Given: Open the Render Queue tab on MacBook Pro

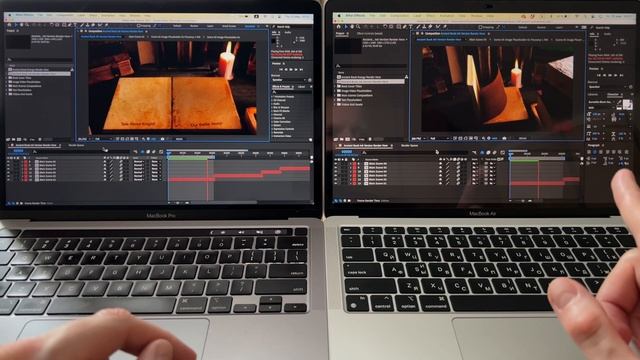Looking at the screenshot, I should click(76, 145).
